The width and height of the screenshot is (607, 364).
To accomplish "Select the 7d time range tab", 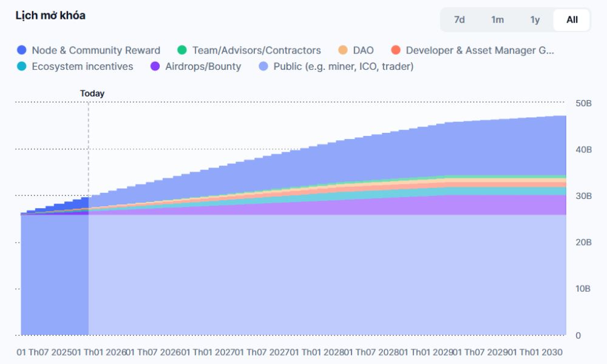I will coord(459,19).
